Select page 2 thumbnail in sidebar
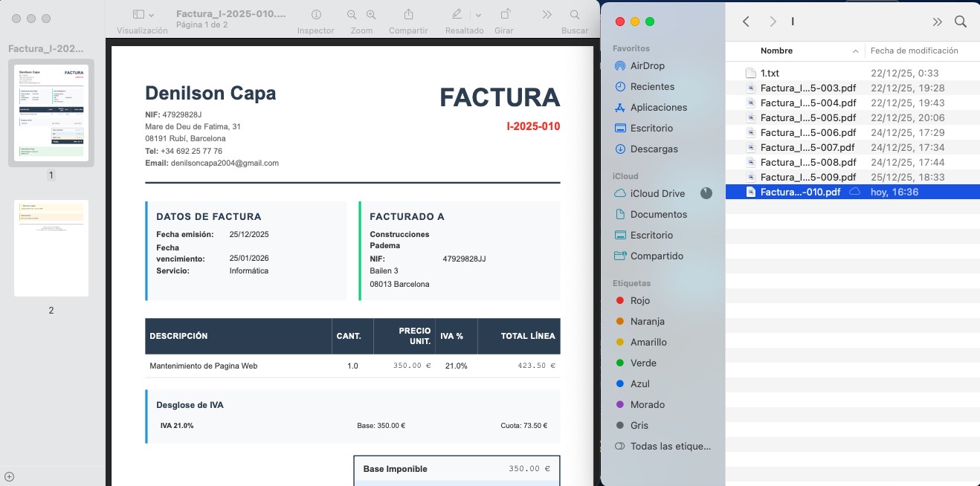Screen dimensions: 980x486 (x=51, y=248)
